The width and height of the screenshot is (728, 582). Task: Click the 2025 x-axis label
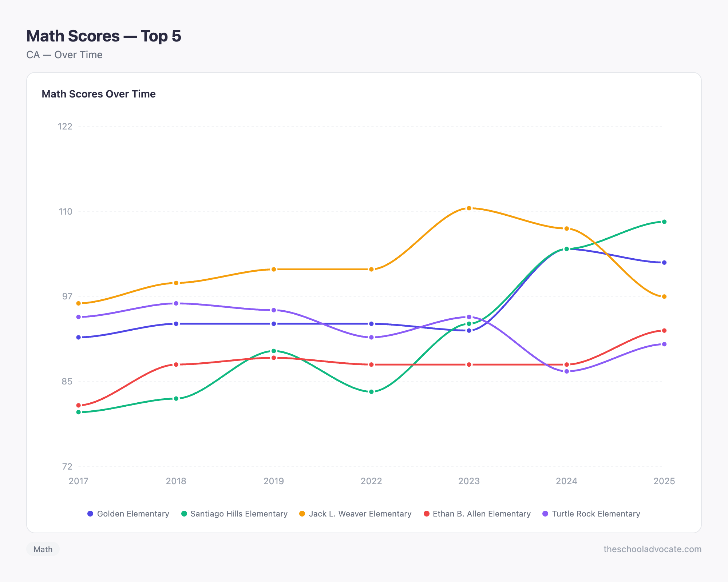click(664, 481)
